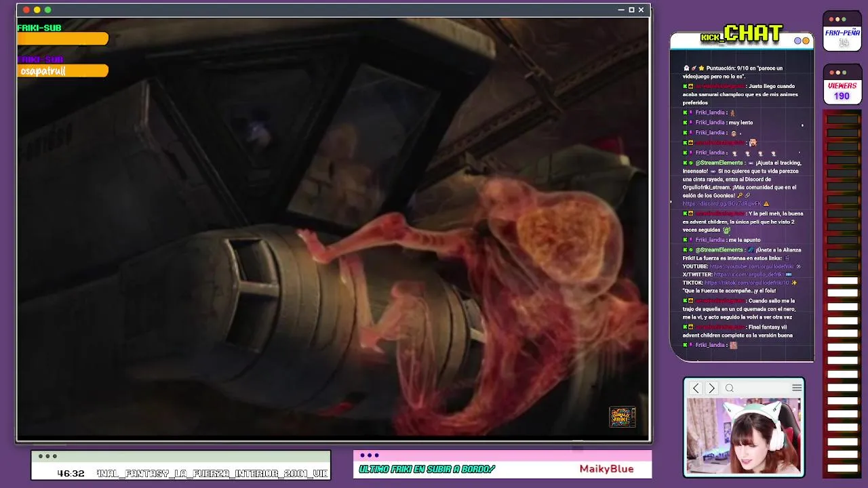Click the green emote after 'veces seguidas'

click(726, 230)
